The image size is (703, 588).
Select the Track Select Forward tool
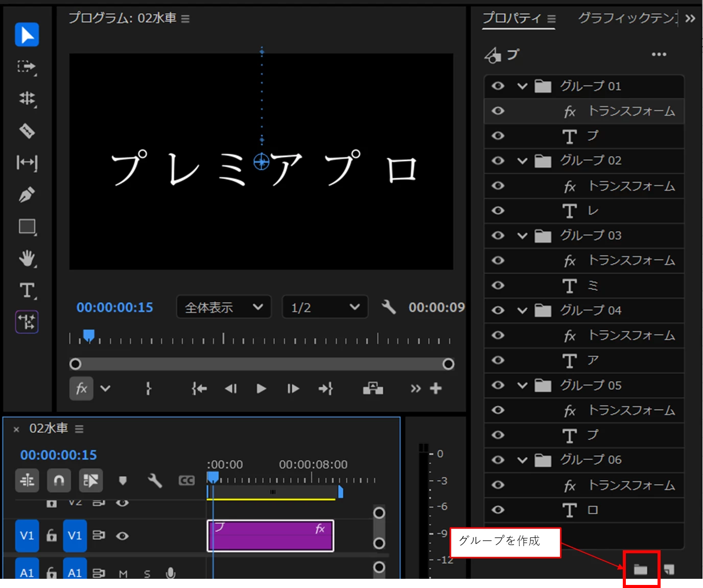point(27,67)
